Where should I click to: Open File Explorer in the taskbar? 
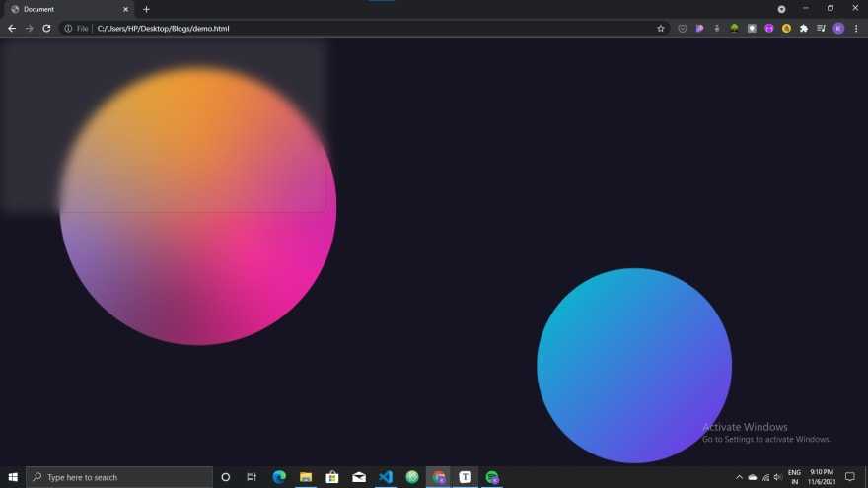pos(306,477)
